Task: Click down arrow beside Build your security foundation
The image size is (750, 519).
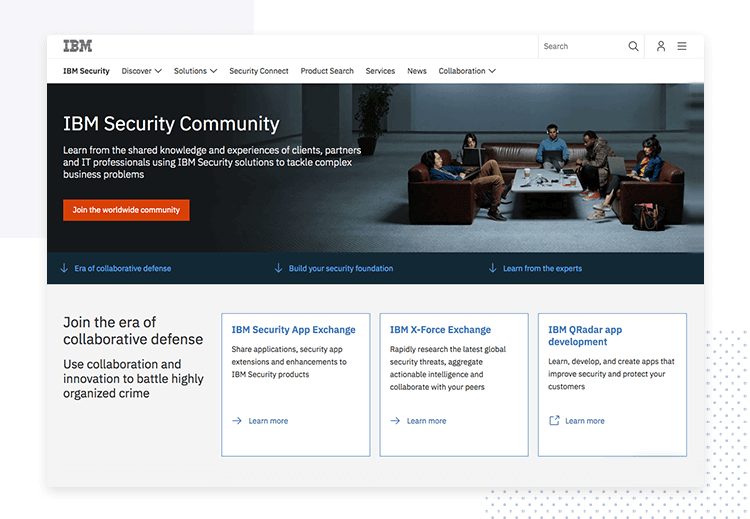Action: coord(278,268)
